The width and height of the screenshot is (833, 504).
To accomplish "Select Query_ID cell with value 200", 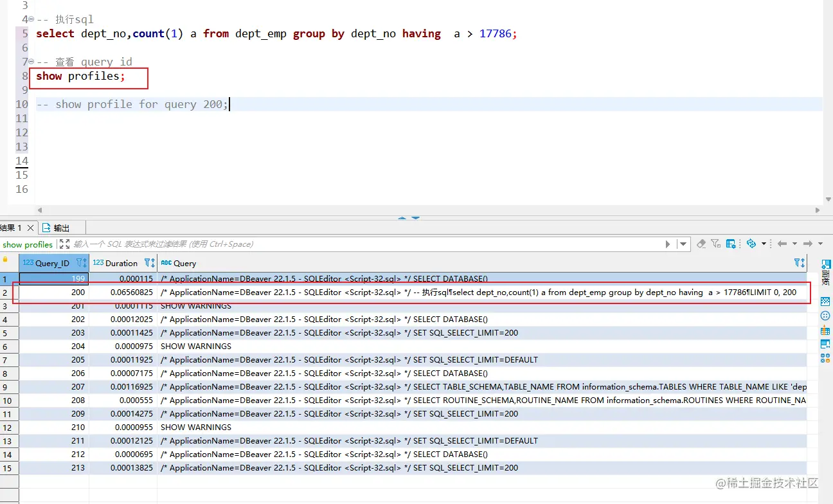I will pos(54,292).
